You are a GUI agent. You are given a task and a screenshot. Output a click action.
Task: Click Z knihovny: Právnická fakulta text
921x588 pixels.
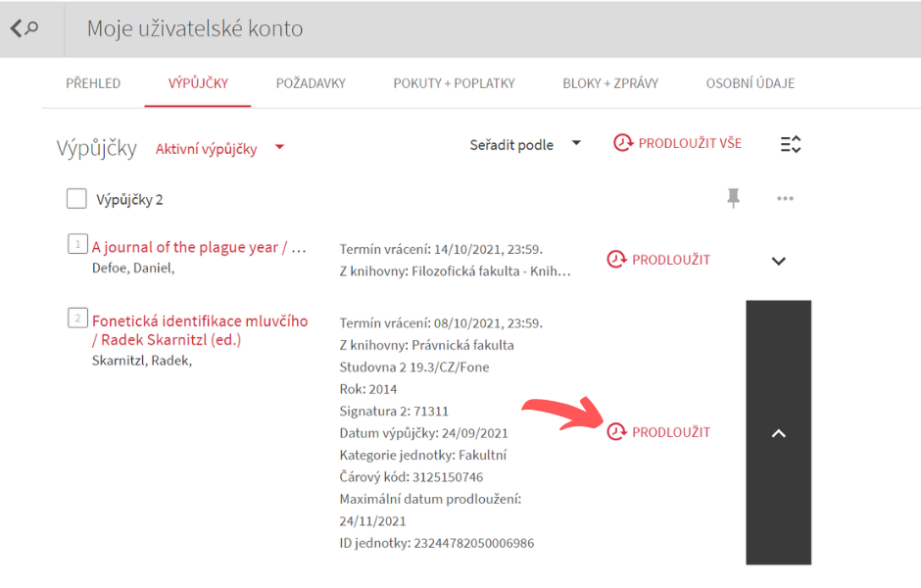(426, 345)
